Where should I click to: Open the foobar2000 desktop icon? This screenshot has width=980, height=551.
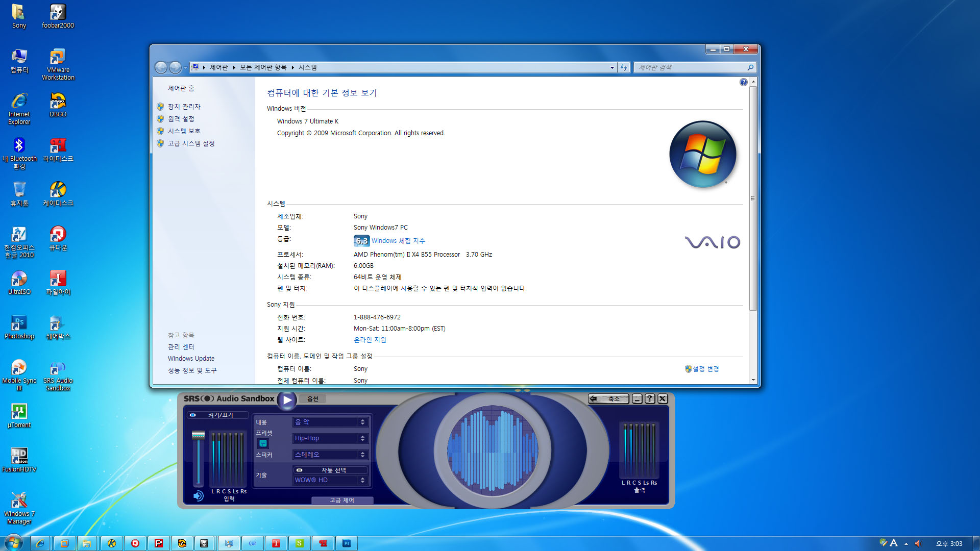click(x=58, y=16)
